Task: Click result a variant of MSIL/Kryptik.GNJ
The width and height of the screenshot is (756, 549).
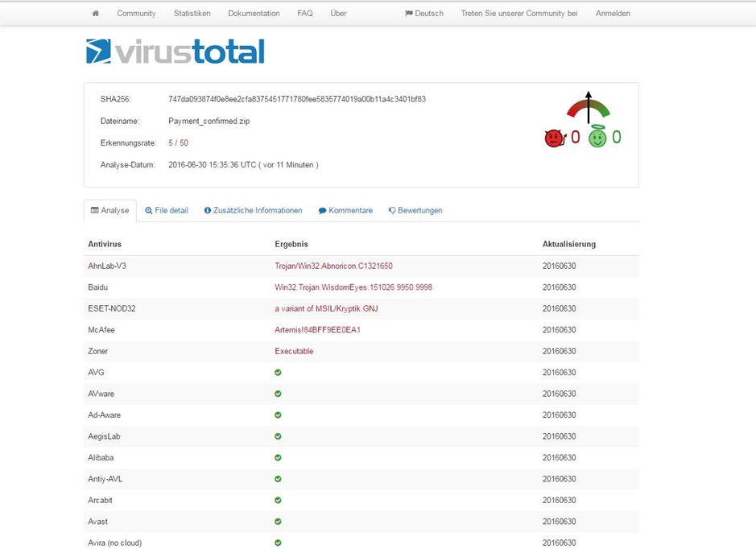Action: (x=326, y=308)
